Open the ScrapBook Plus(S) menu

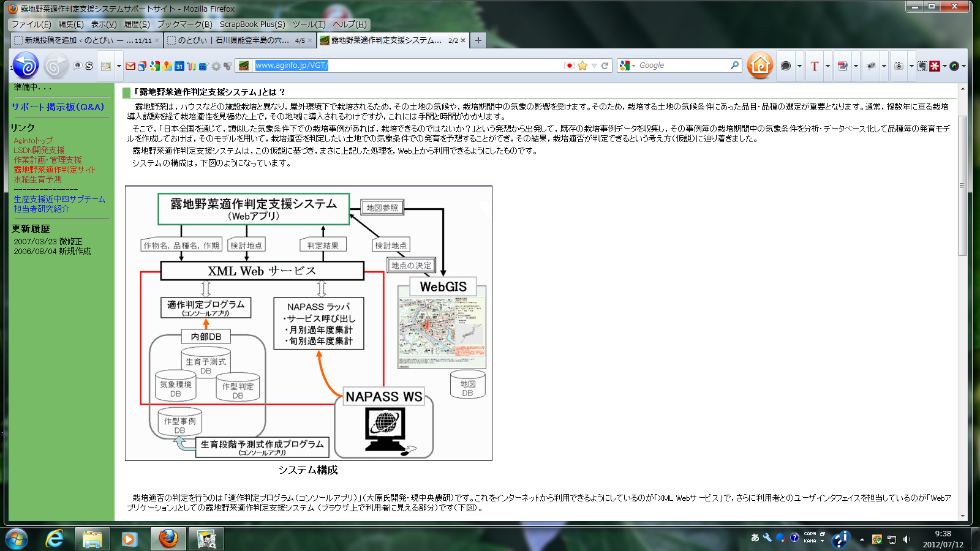(x=252, y=24)
